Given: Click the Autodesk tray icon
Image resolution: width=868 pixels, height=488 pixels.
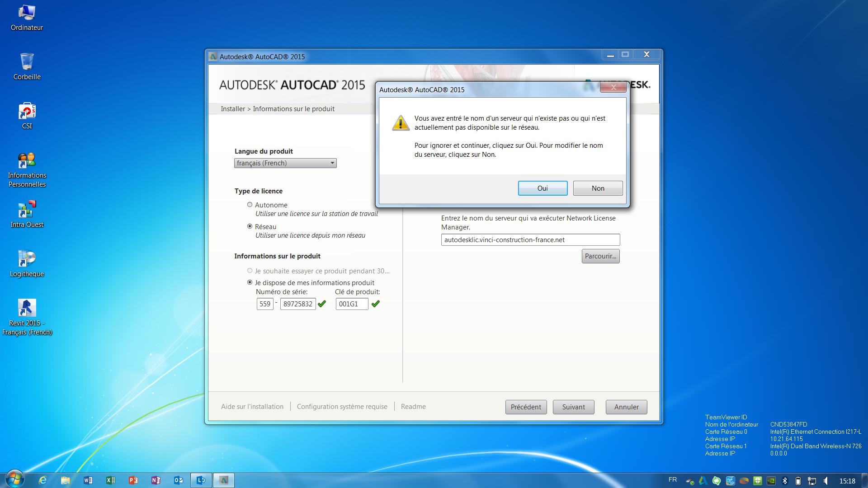Looking at the screenshot, I should 703,481.
